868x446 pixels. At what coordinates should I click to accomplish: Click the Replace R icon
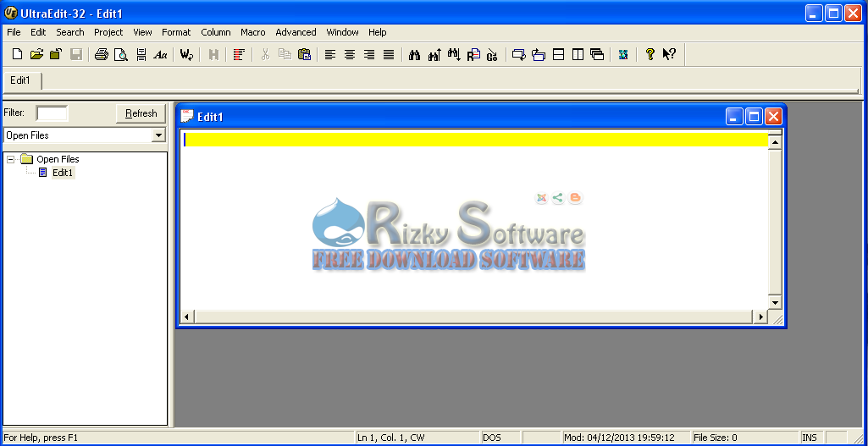point(473,54)
